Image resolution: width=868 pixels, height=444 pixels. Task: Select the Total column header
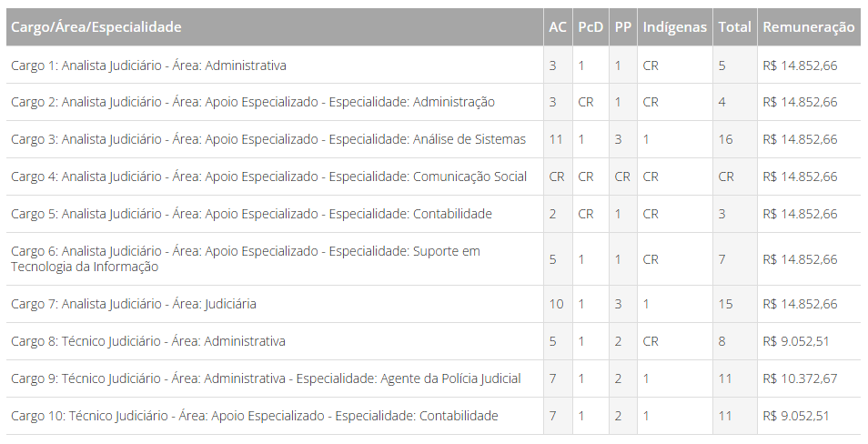point(734,27)
